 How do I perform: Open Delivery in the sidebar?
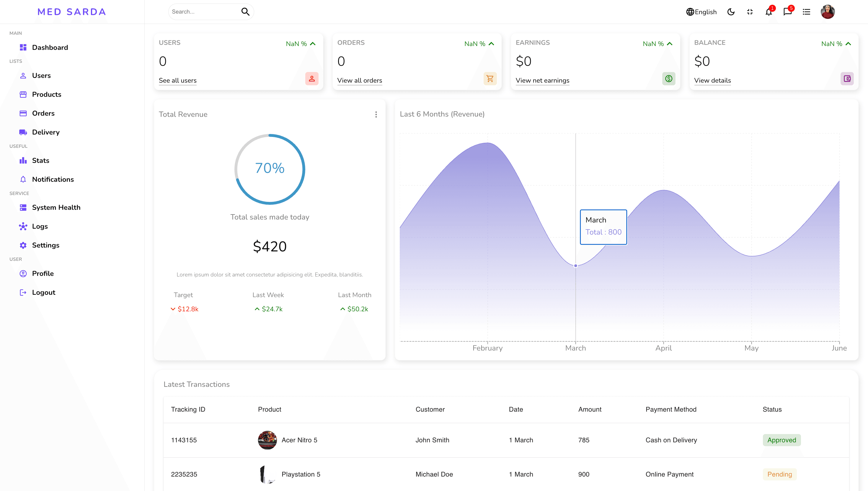[x=45, y=132]
